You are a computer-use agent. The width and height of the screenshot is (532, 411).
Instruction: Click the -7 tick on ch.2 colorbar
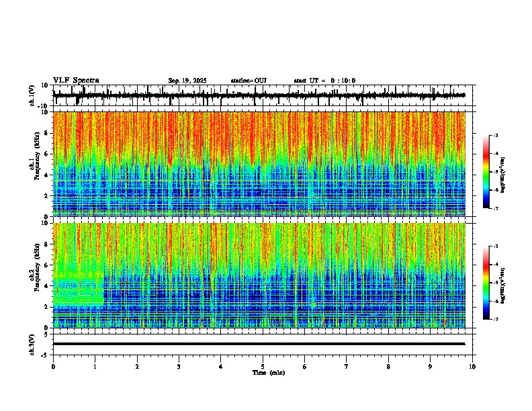495,319
